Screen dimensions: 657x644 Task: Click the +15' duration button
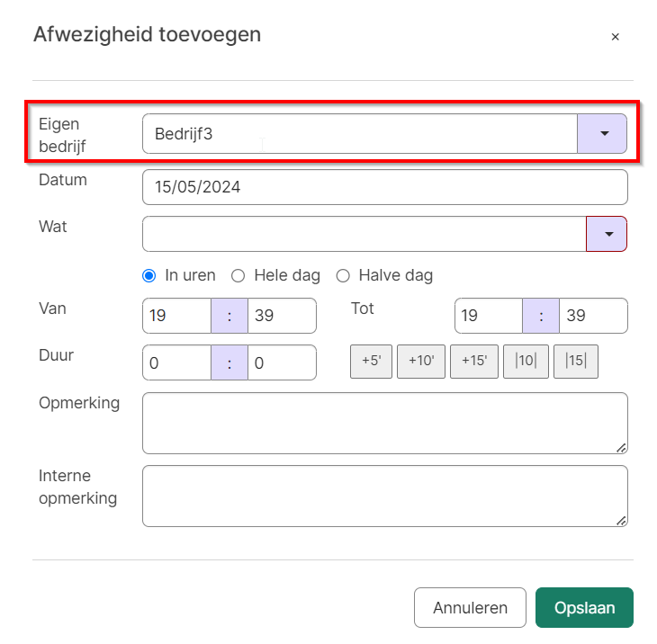pos(474,362)
